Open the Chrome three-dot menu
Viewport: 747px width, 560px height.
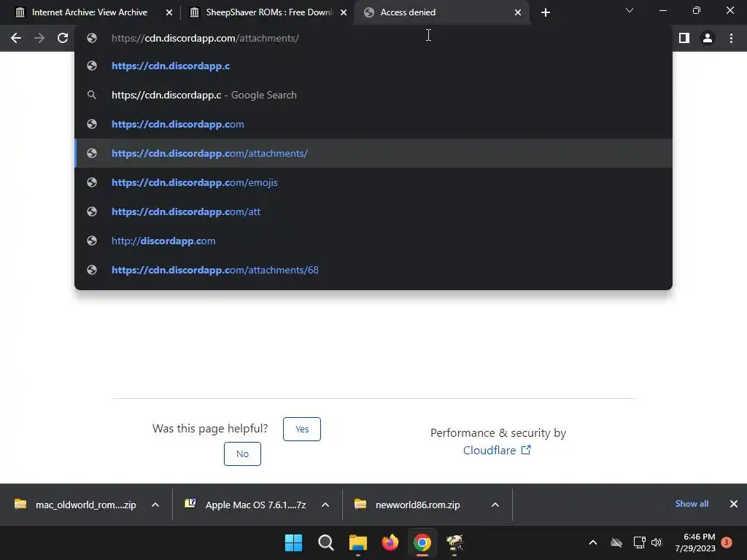click(x=731, y=38)
